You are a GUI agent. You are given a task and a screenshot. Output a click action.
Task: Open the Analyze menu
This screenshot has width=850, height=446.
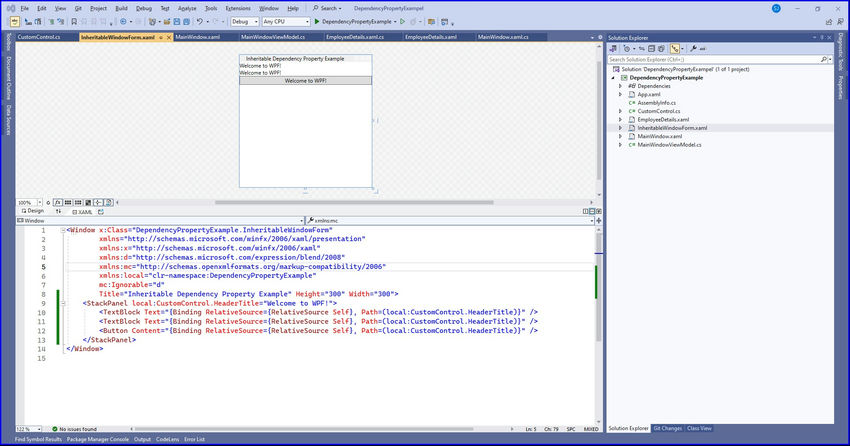tap(187, 8)
